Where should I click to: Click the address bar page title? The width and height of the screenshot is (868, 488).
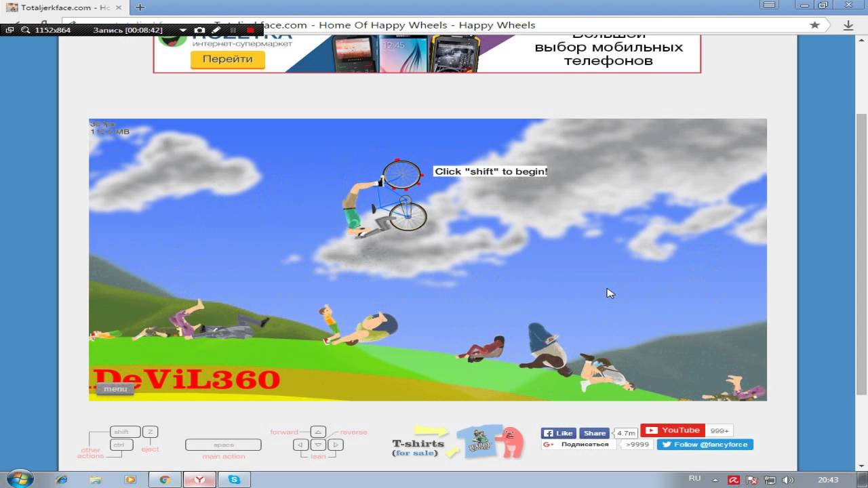pos(375,25)
